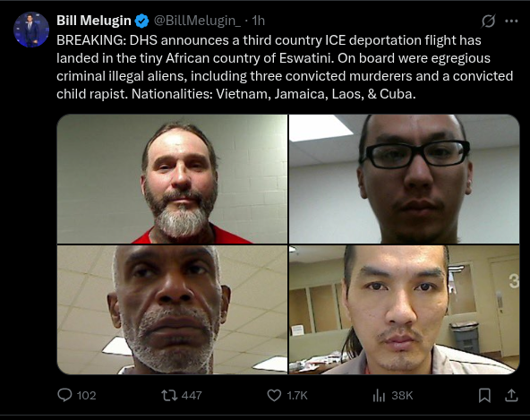Screen dimensions: 530x420
Task: Click the tweet text starting with BREAKING
Action: 285,67
